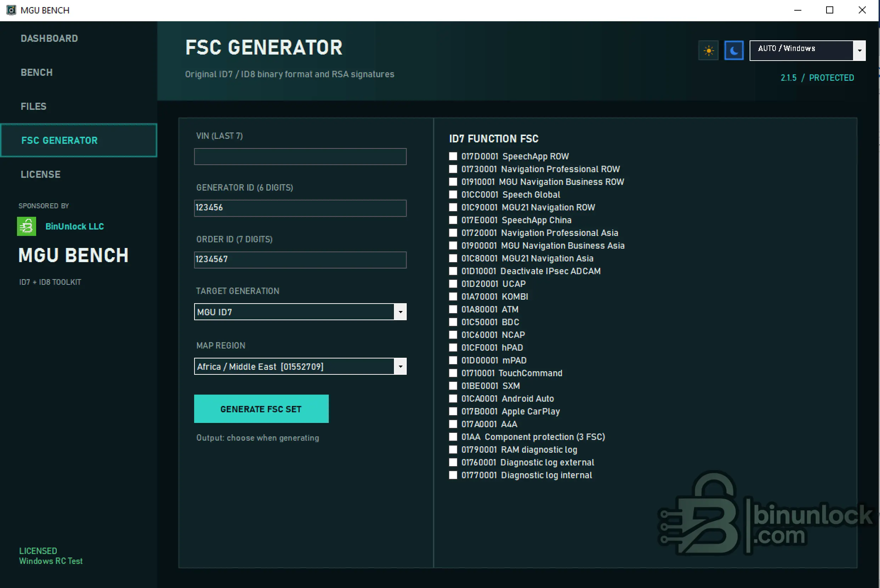Screen dimensions: 880x588
Task: Check the Android Auto FSC option
Action: point(453,398)
